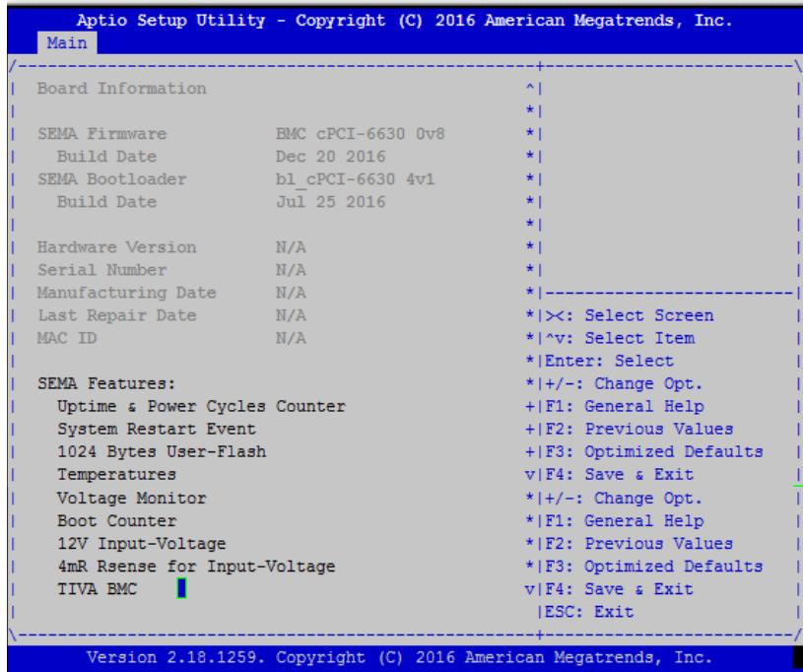Click 12V Input-Voltage item
Screen dimensions: 803x672
pos(141,544)
